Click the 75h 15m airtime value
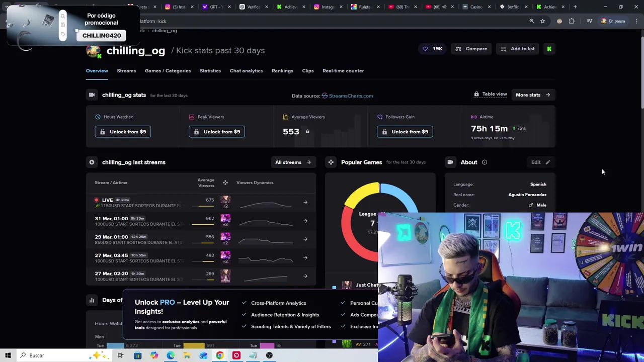This screenshot has height=362, width=644. click(489, 129)
